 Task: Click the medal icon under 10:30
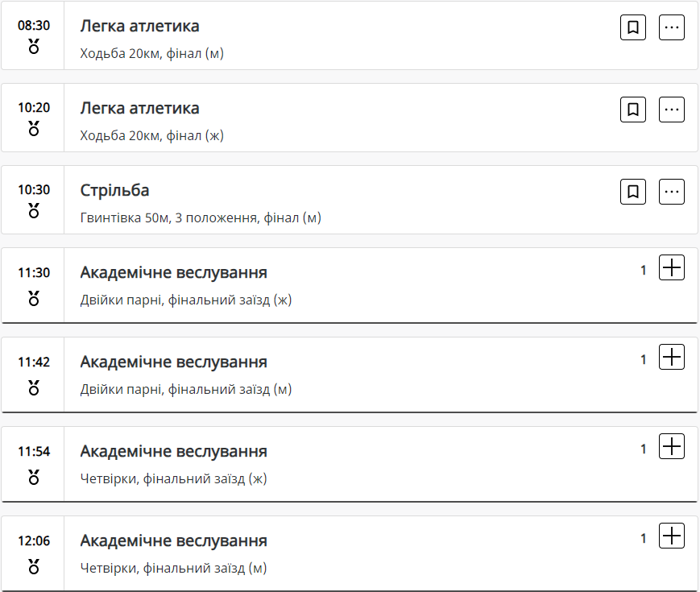pos(34,210)
